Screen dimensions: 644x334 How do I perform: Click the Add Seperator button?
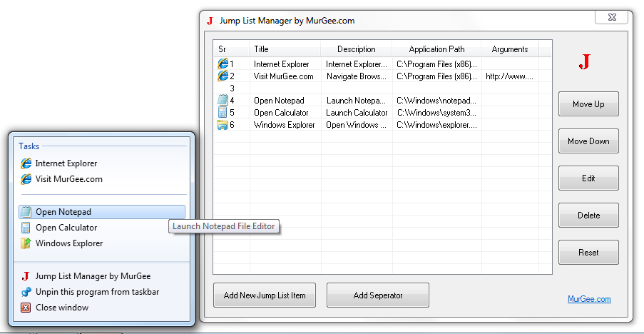click(378, 295)
